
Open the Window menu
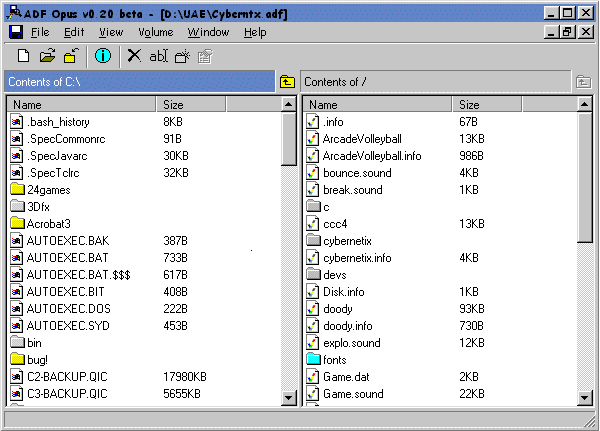coord(208,32)
